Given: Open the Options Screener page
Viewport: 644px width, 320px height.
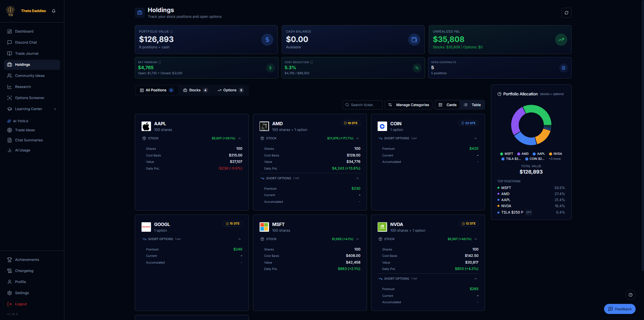Looking at the screenshot, I should 32,98.
